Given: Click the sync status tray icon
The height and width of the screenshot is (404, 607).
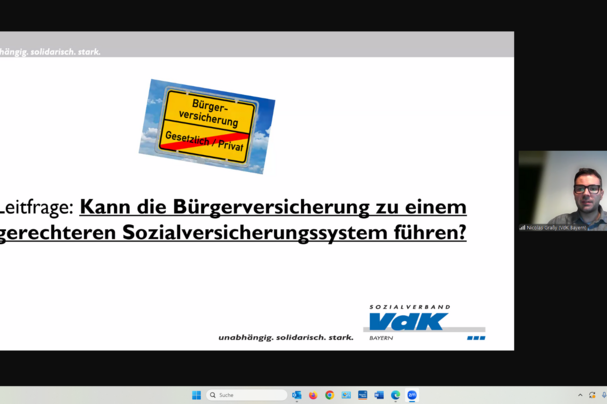Looking at the screenshot, I should click(x=592, y=395).
